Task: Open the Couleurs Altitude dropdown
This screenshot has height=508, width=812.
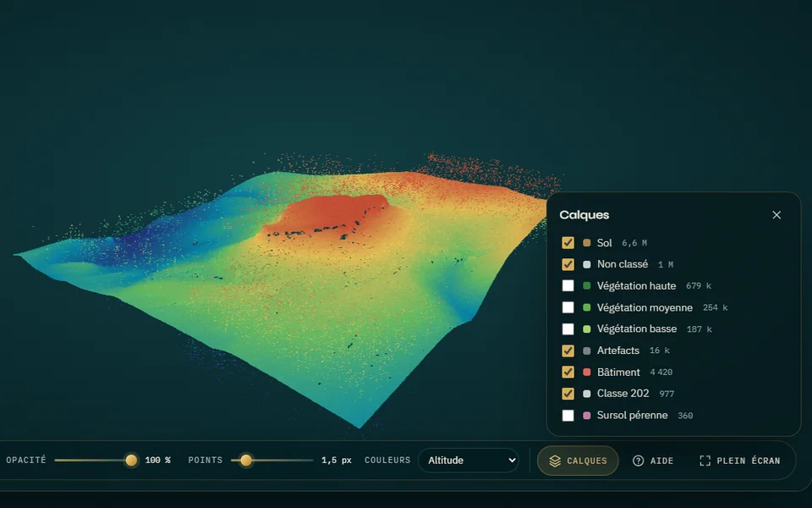Action: pos(469,461)
